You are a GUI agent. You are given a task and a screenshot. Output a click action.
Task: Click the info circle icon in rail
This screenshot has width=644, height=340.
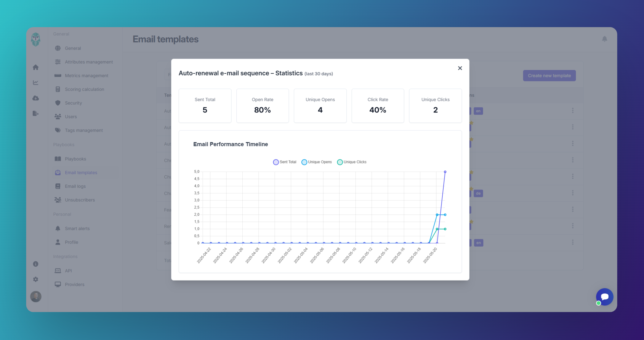[36, 264]
